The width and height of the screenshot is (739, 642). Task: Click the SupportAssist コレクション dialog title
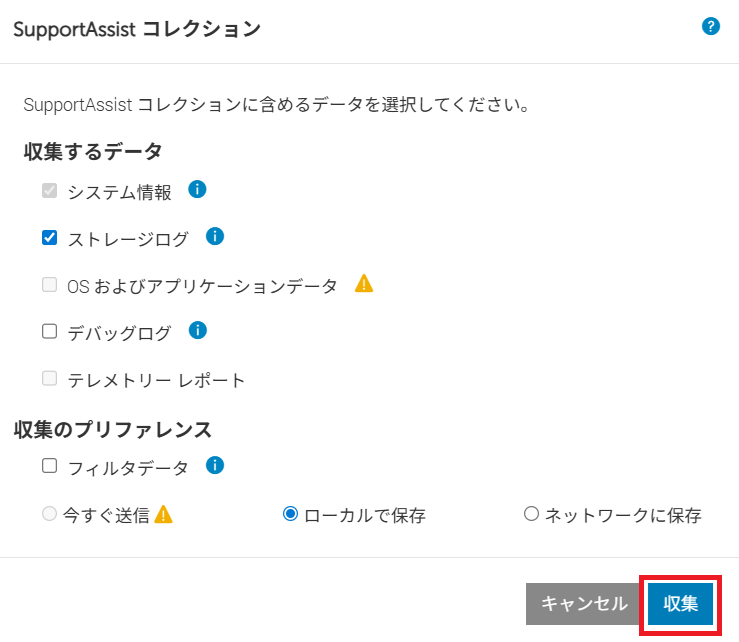[136, 29]
